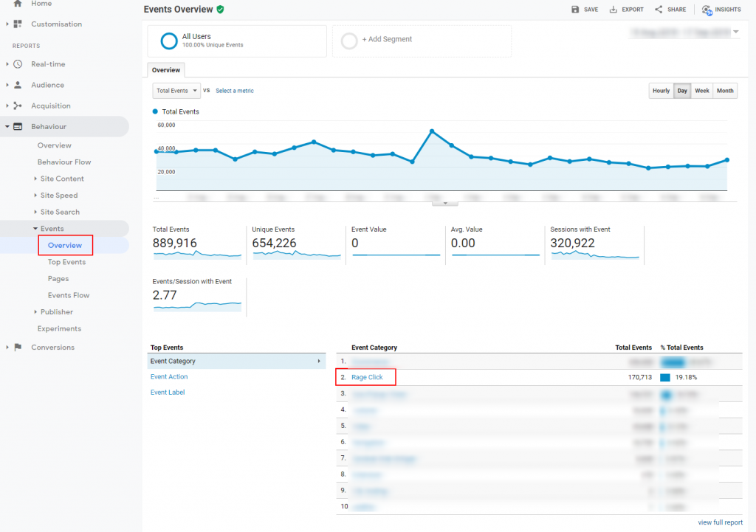Image resolution: width=756 pixels, height=532 pixels.
Task: Click the Acquisition branching icon
Action: tap(18, 106)
